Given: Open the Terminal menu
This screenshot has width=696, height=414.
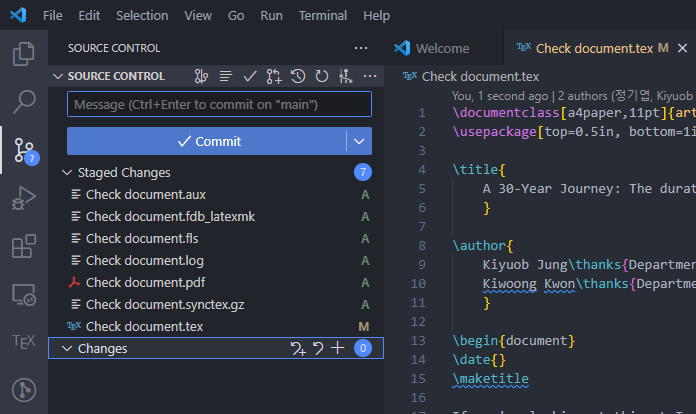Looking at the screenshot, I should point(323,16).
